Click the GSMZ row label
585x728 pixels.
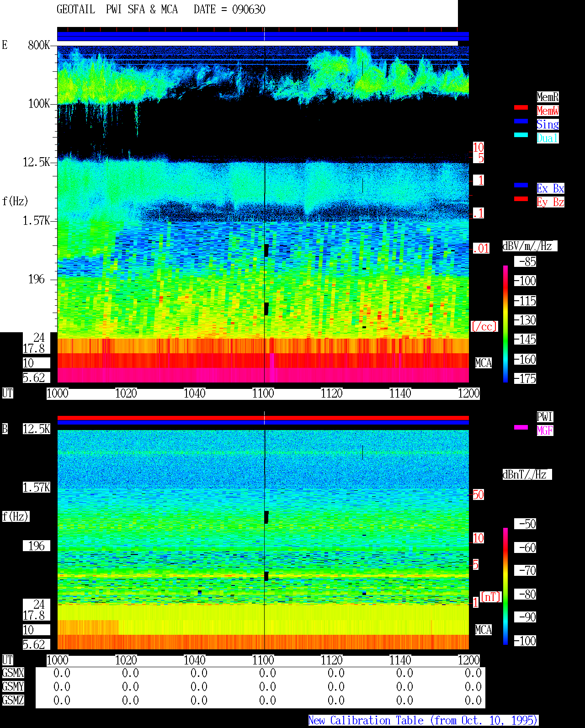point(13,700)
